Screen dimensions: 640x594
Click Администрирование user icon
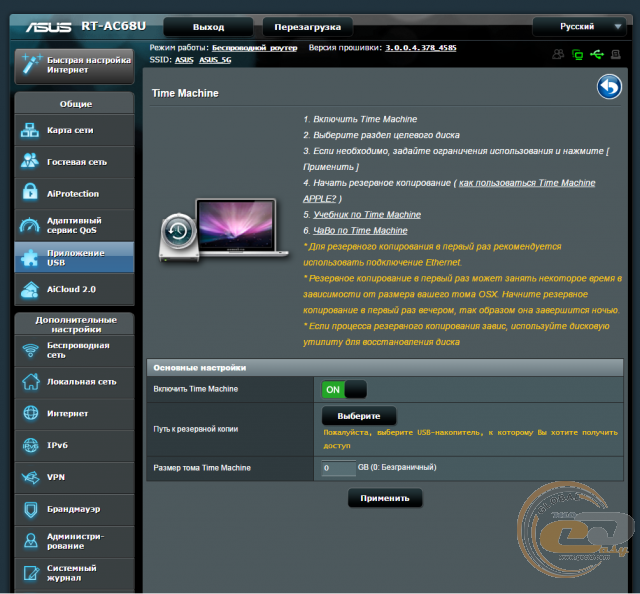click(31, 541)
